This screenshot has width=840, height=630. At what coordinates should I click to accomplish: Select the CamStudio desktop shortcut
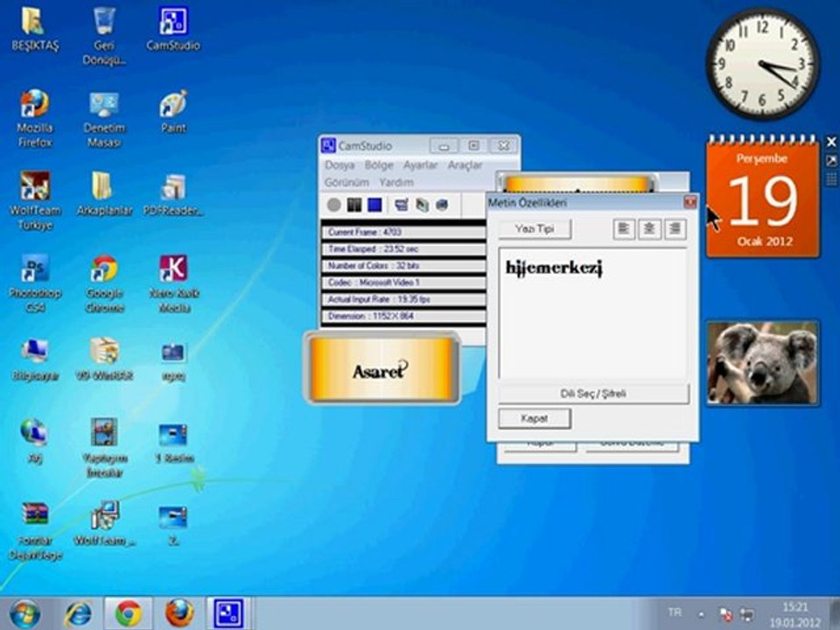(x=173, y=30)
